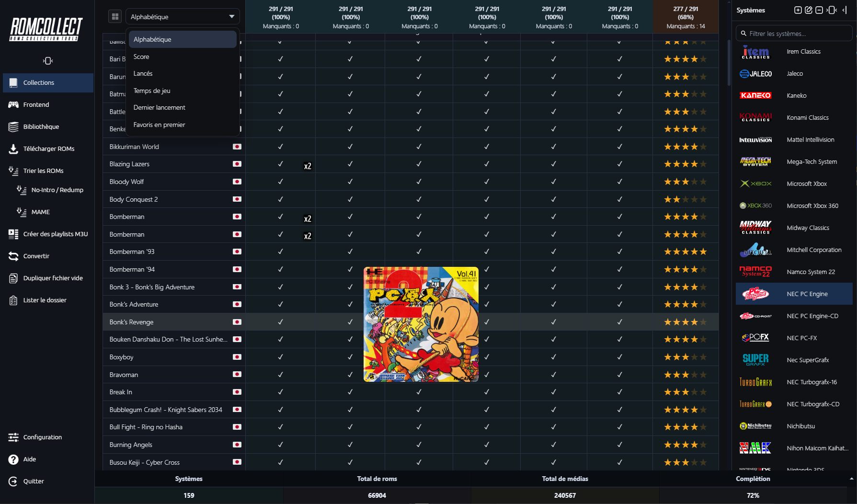Viewport: 857px width, 504px height.
Task: Toggle the Bloody Wolf first column checkmark
Action: tap(280, 182)
